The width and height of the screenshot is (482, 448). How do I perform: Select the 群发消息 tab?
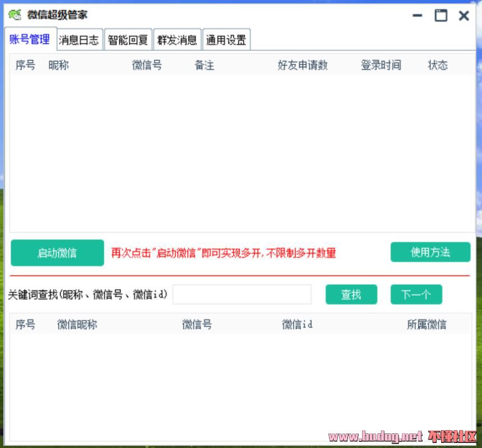click(x=177, y=40)
